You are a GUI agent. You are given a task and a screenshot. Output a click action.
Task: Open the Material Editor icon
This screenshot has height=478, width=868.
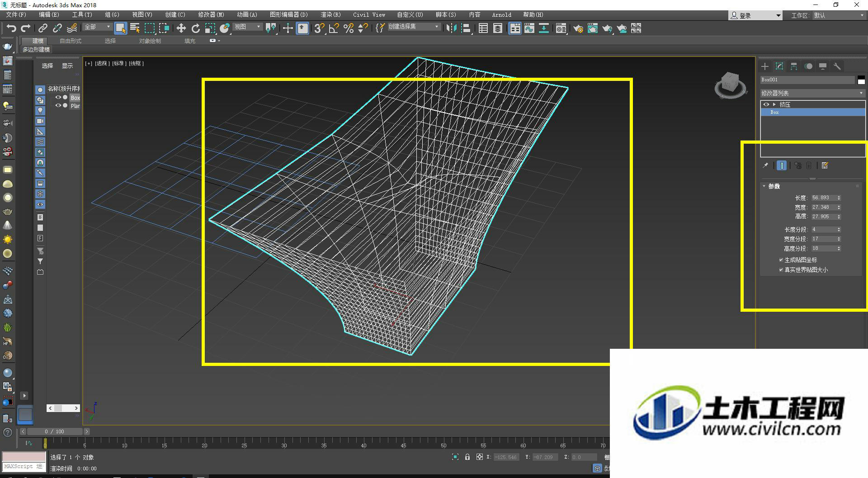pos(561,28)
